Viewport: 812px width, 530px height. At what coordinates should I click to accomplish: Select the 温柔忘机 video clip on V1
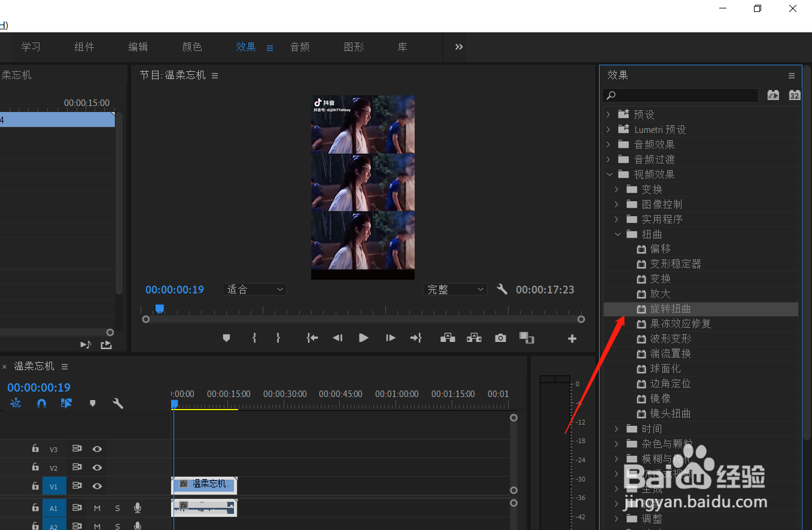(204, 486)
